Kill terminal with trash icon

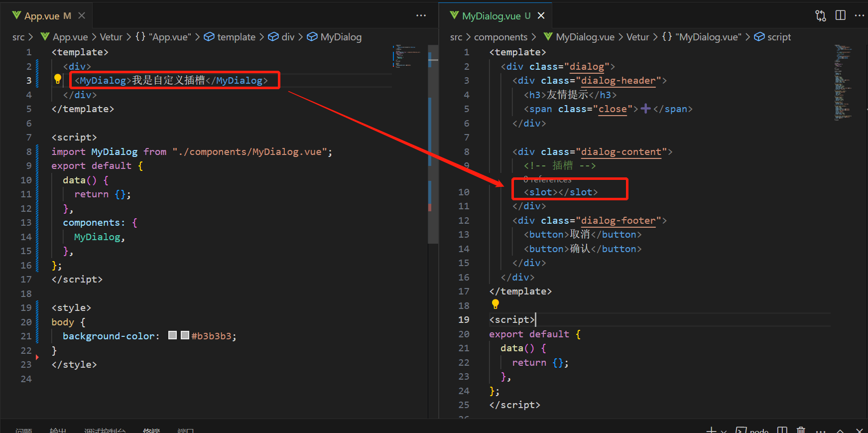801,430
